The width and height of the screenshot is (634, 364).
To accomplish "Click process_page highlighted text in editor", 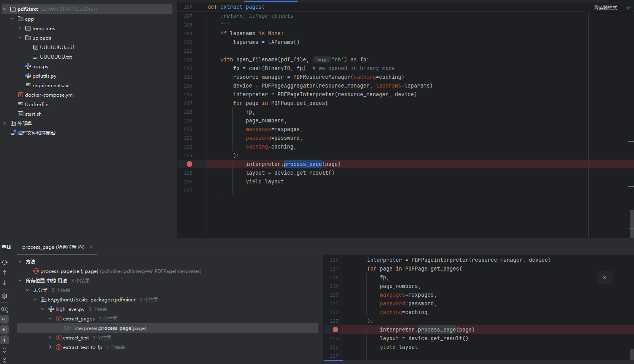I will pyautogui.click(x=303, y=164).
